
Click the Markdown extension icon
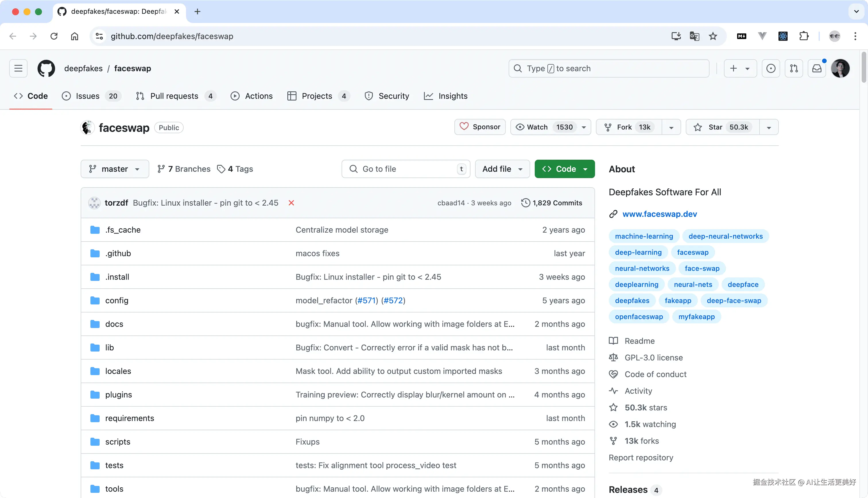[x=741, y=36]
